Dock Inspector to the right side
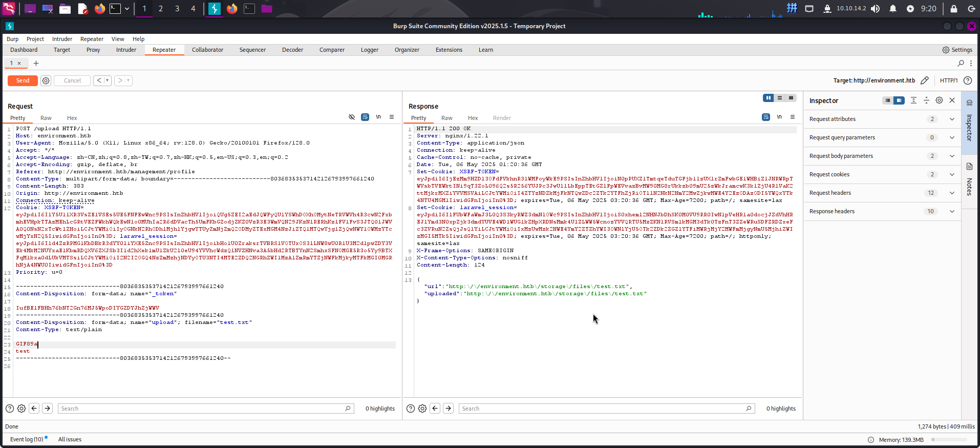 (899, 100)
